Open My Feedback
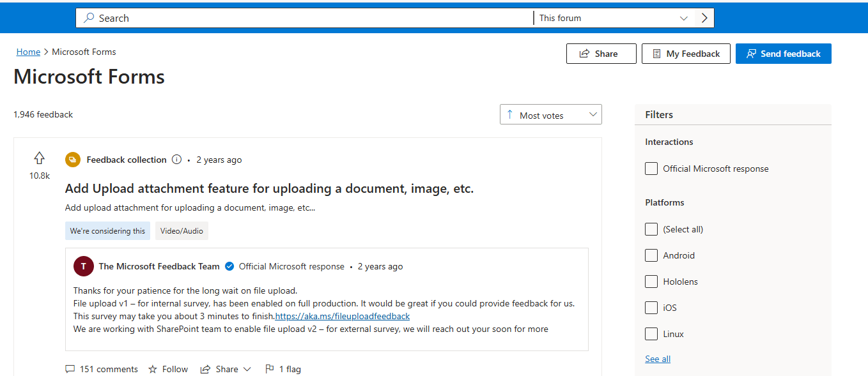Viewport: 868px width, 376px height. (x=686, y=54)
